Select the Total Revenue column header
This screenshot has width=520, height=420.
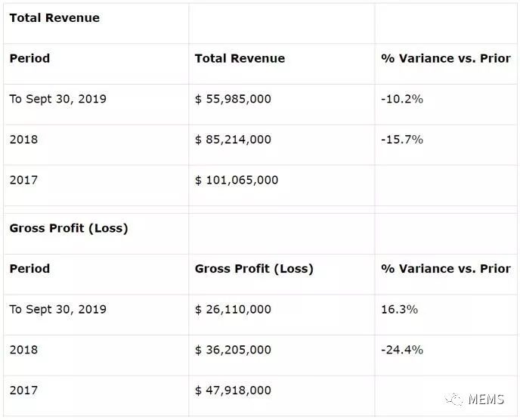coord(240,58)
